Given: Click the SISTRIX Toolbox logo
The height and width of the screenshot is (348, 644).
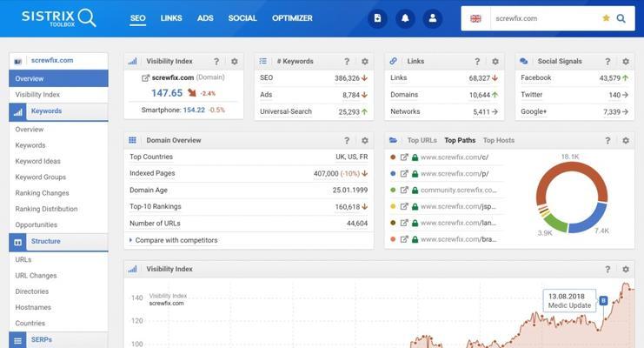Looking at the screenshot, I should click(x=59, y=18).
